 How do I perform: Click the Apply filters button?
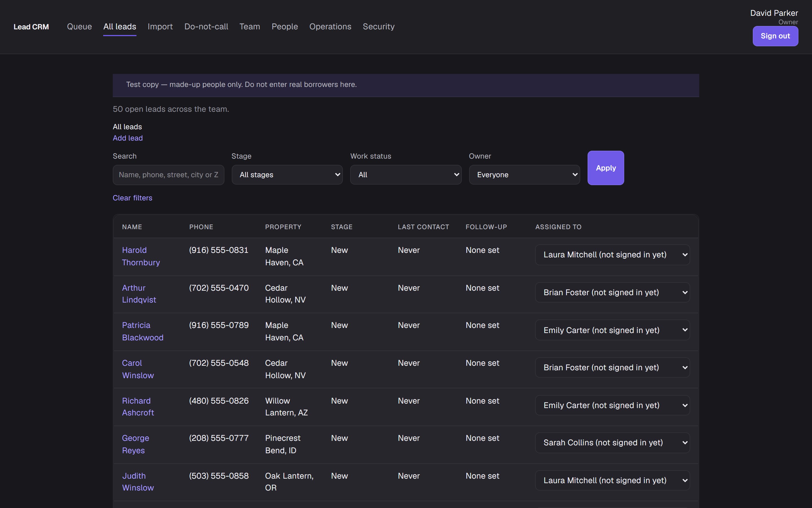(606, 168)
